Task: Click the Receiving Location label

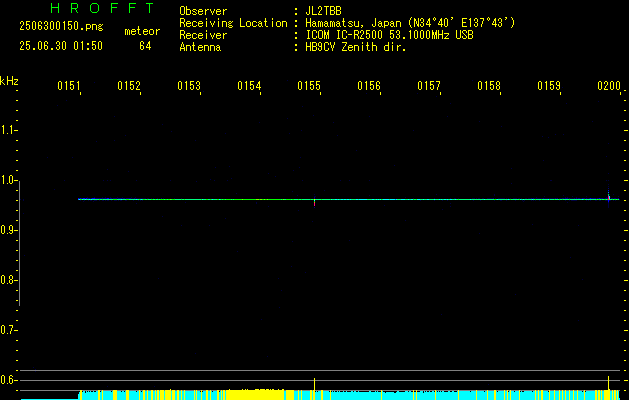Action: point(233,23)
